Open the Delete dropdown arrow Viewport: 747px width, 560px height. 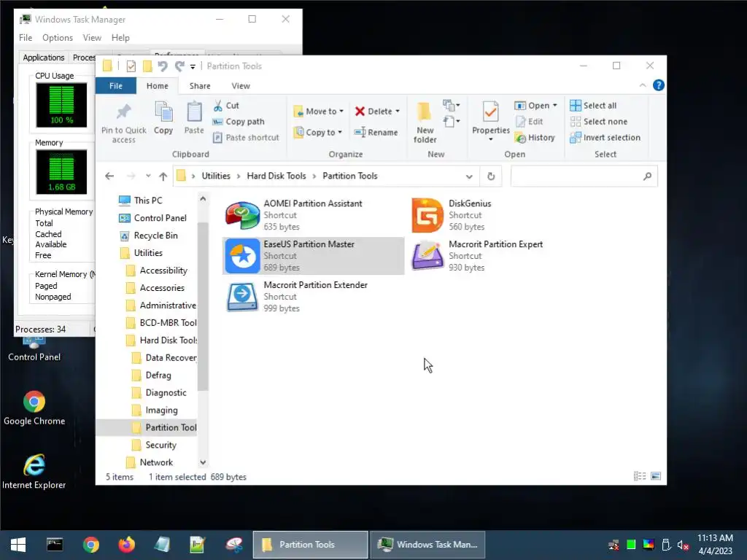pyautogui.click(x=398, y=112)
